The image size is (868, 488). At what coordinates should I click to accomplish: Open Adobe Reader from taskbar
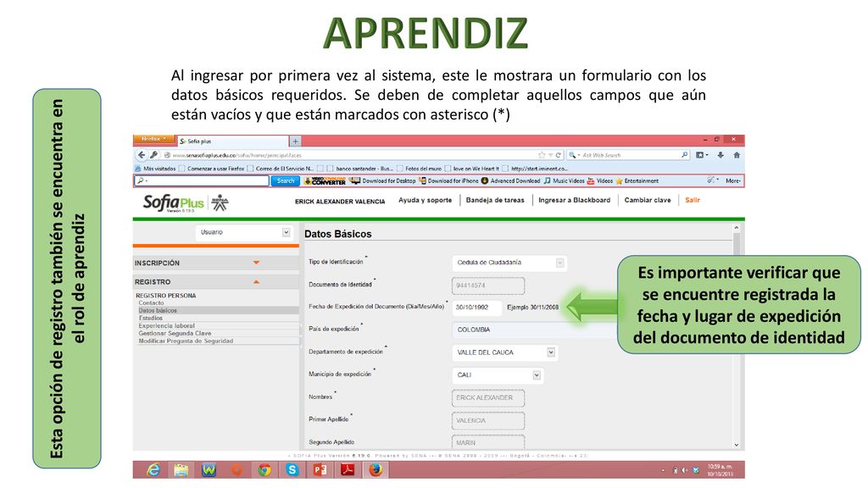[348, 469]
